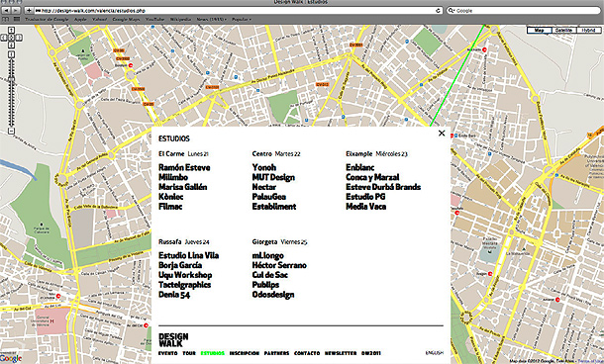
Task: Pan the map up with the arrow control
Action: click(11, 31)
